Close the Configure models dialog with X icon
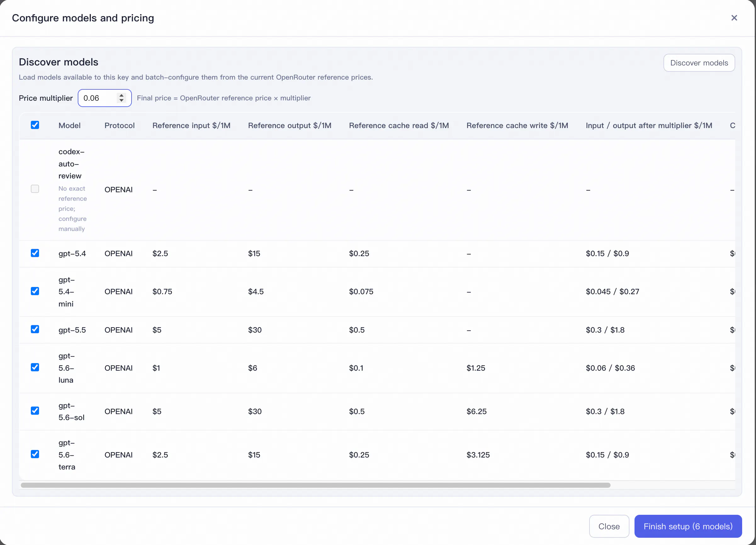This screenshot has width=756, height=545. tap(734, 18)
